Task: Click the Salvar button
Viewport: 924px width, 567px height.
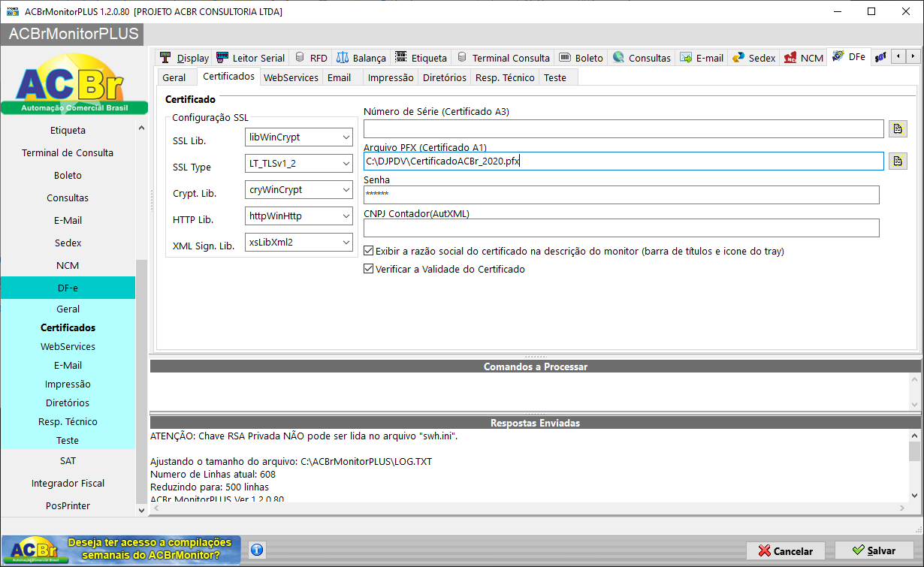Action: (x=874, y=550)
